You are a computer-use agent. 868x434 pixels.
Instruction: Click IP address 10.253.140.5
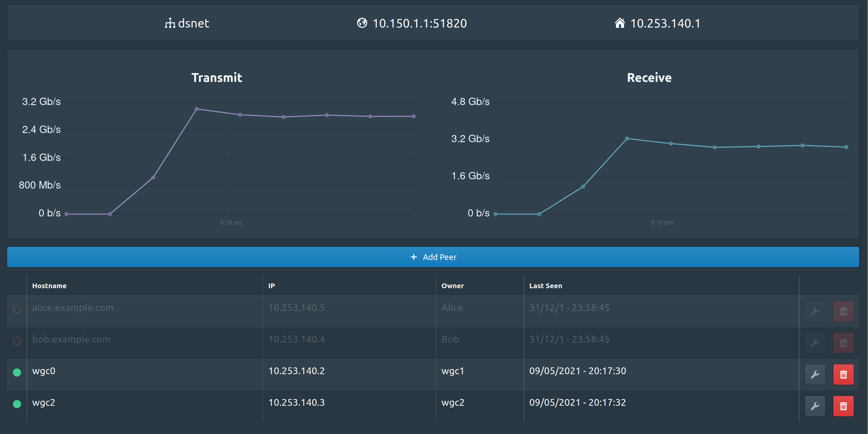297,308
